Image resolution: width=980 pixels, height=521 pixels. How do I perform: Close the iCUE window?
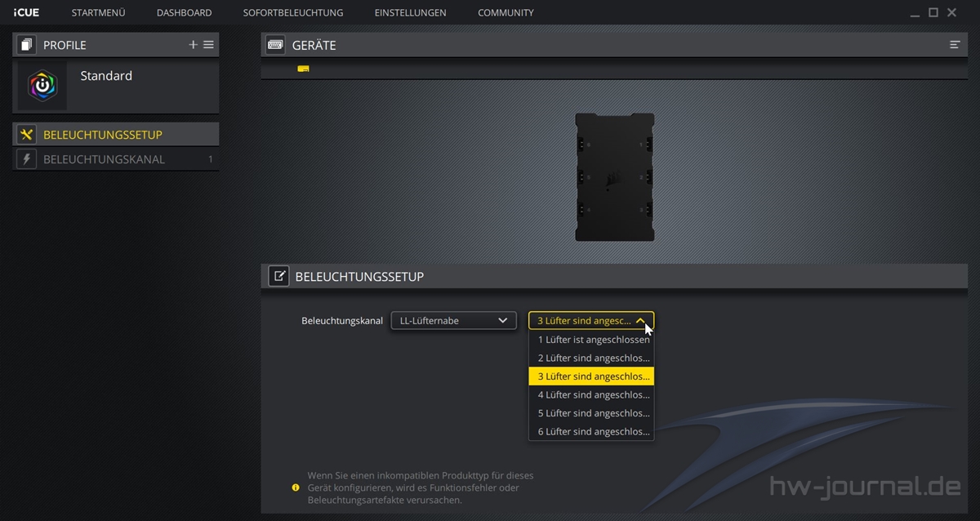click(952, 12)
